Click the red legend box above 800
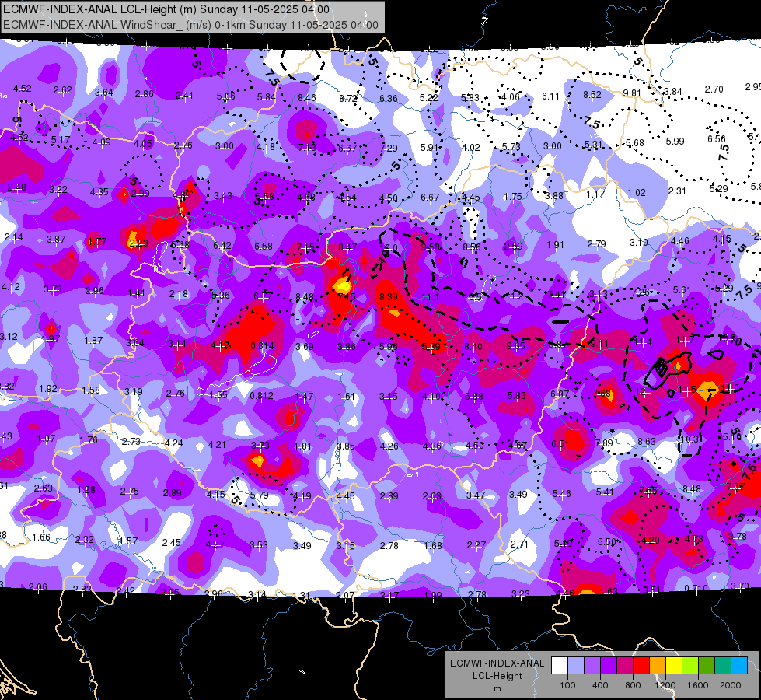The image size is (761, 700). pos(641,666)
